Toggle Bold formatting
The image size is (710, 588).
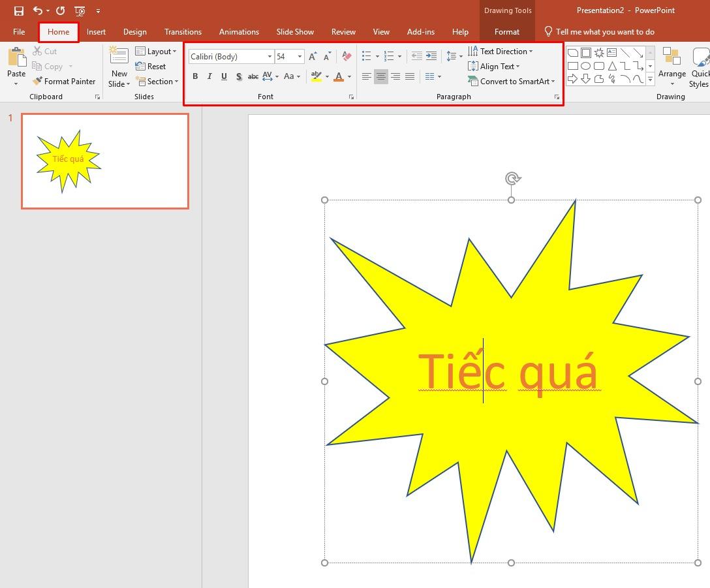(x=195, y=76)
